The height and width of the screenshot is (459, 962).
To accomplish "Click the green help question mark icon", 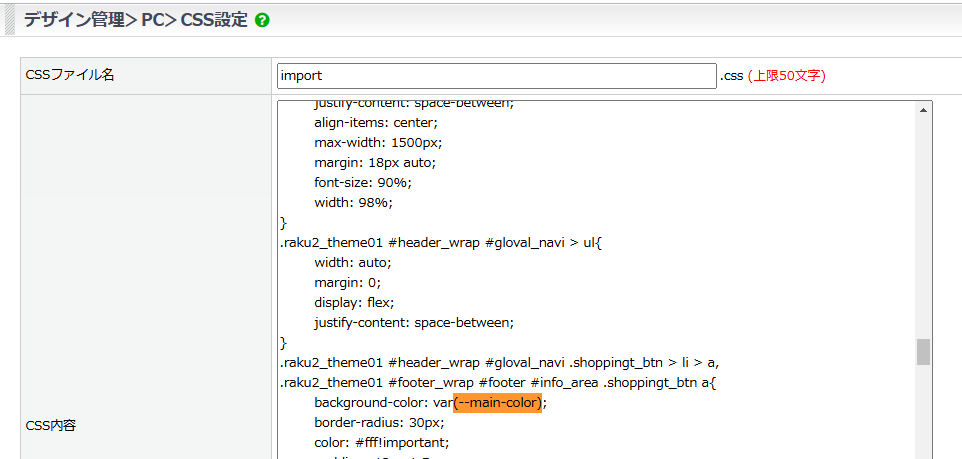I will tap(262, 20).
